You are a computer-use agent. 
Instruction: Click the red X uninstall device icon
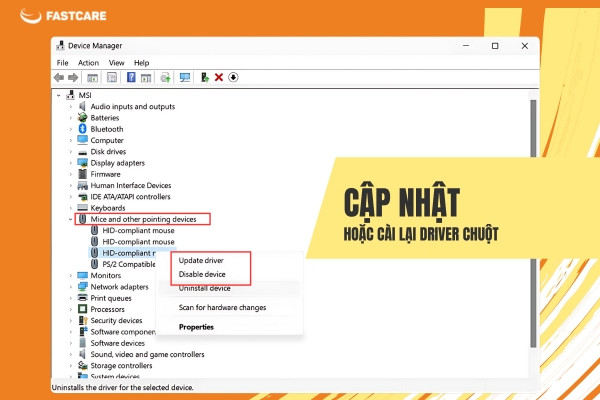pos(219,78)
